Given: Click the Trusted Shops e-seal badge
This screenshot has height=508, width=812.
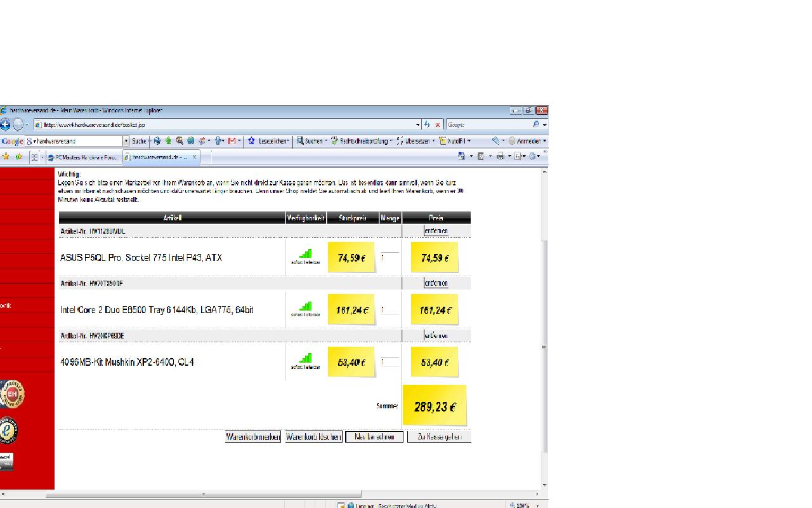Looking at the screenshot, I should pos(8,431).
